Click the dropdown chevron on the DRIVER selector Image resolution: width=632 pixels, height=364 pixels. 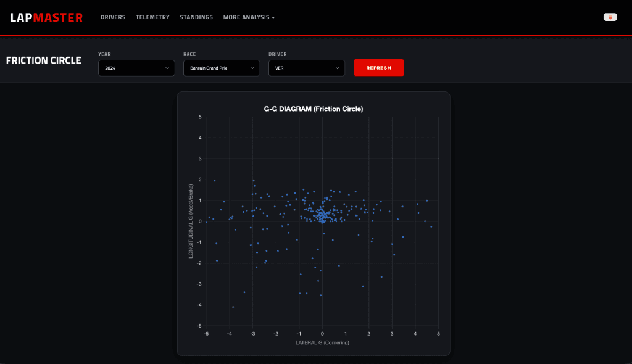[x=336, y=68]
